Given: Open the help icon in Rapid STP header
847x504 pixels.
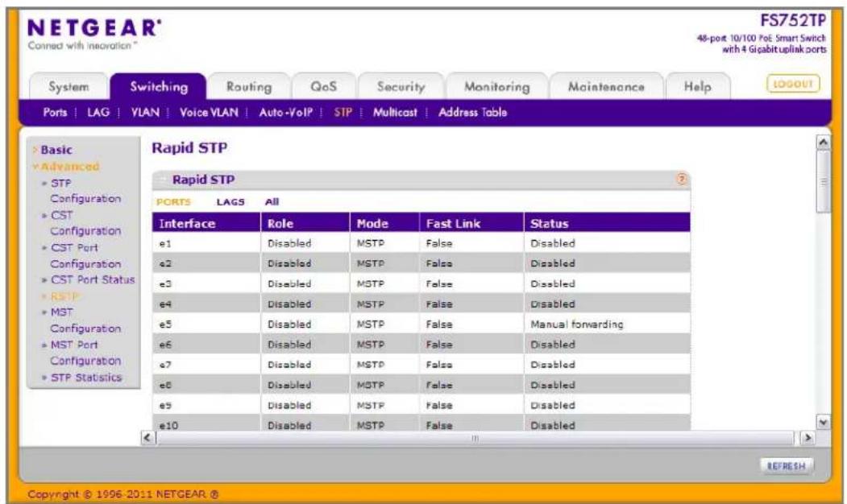Looking at the screenshot, I should [x=682, y=180].
